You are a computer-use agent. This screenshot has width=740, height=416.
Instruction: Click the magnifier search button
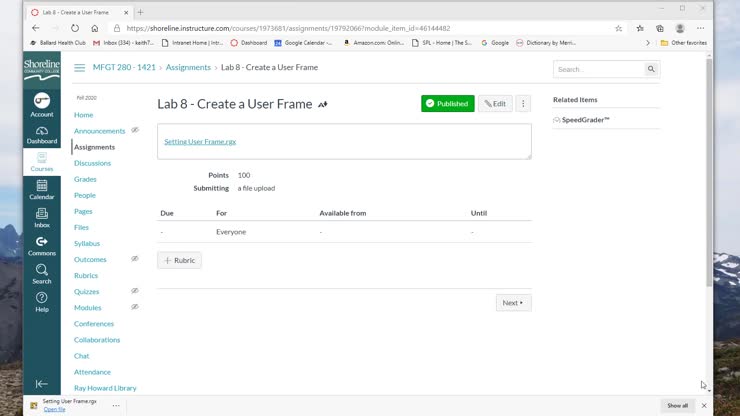point(651,69)
